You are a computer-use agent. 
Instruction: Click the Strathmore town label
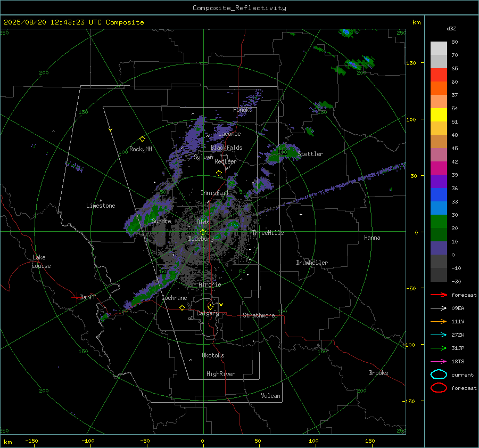(259, 315)
